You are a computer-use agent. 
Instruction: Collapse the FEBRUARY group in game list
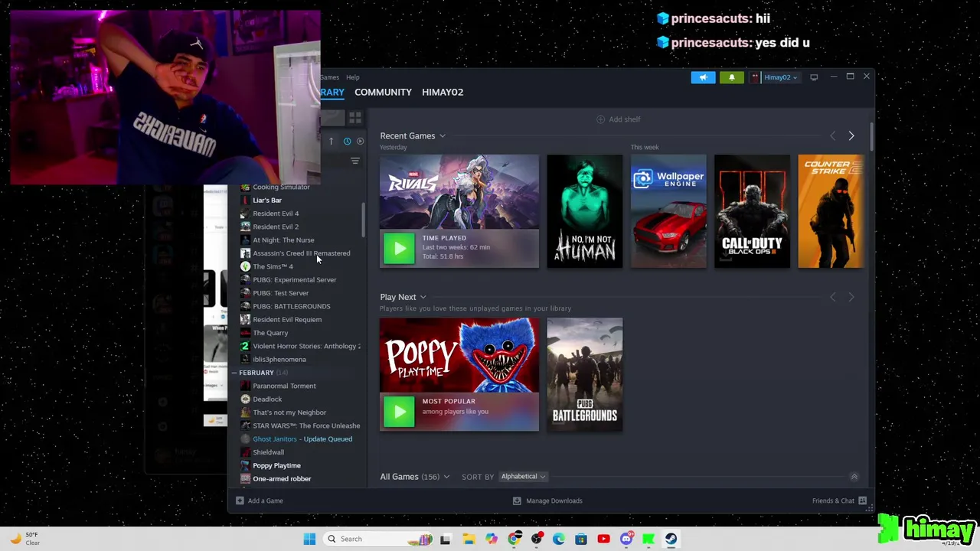[x=234, y=373]
